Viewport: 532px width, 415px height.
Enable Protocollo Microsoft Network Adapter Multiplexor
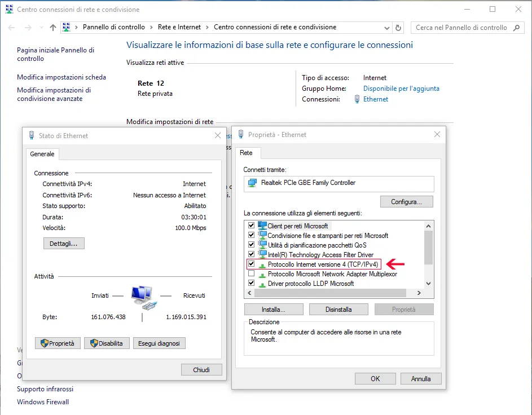click(252, 274)
